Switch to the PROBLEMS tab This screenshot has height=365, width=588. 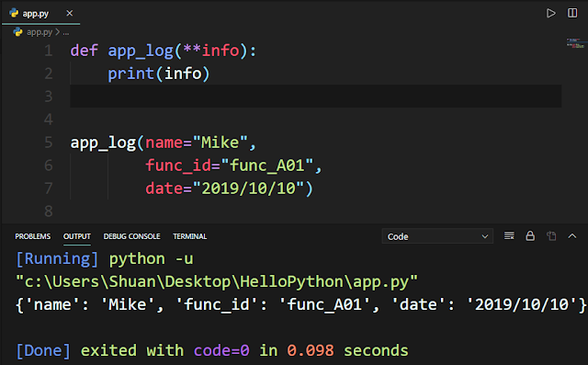click(x=33, y=236)
